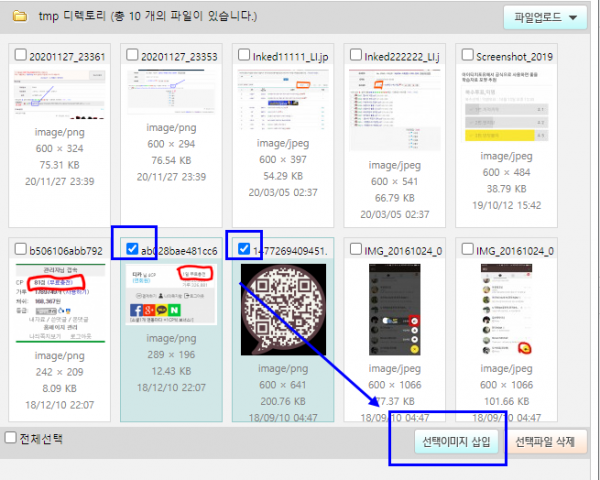
Task: Click the tmp directory folder icon
Action: tap(19, 17)
